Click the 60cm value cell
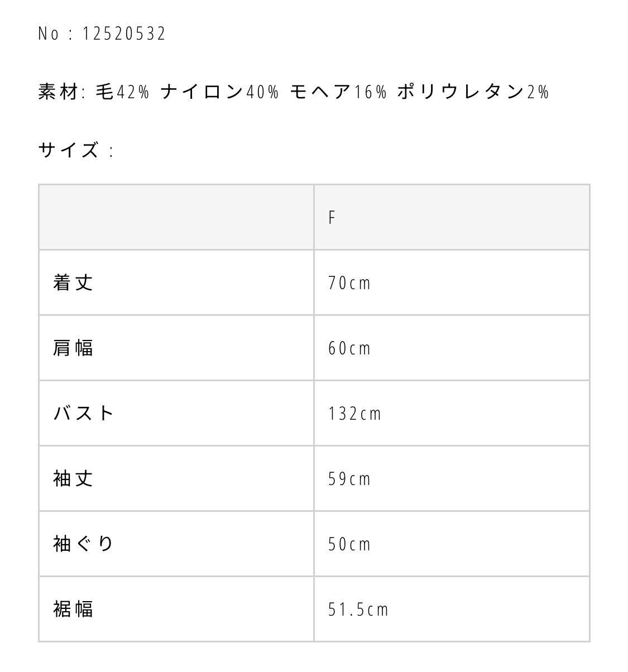The width and height of the screenshot is (628, 672). pyautogui.click(x=349, y=348)
